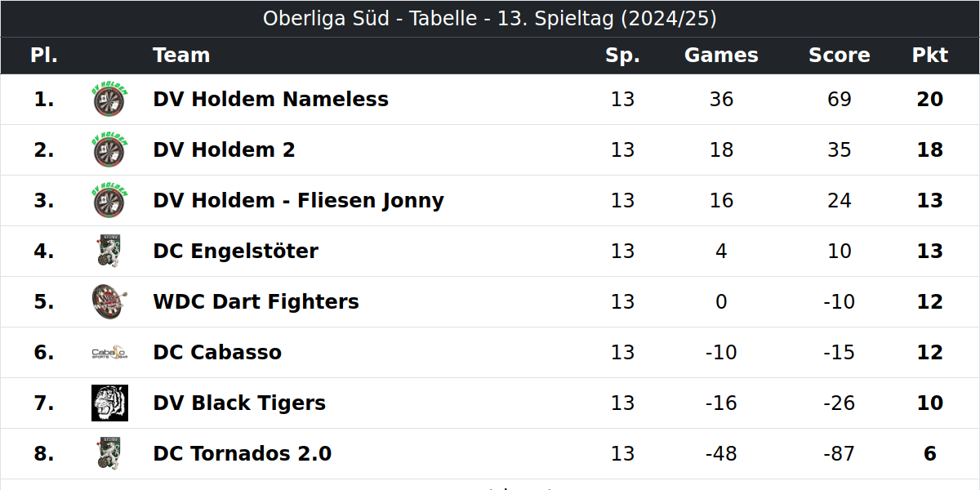Viewport: 980px width, 490px height.
Task: Click the DV Holdem 2 dartboard logo
Action: pos(109,150)
